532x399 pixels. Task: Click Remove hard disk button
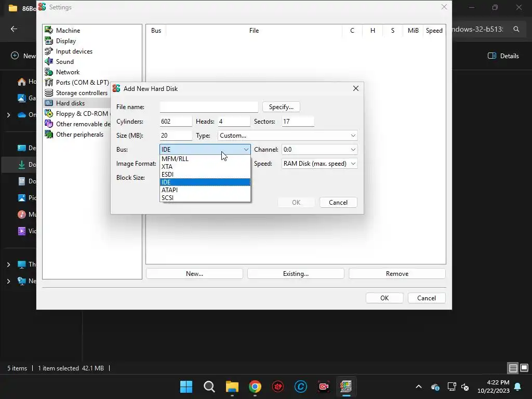[x=397, y=274]
